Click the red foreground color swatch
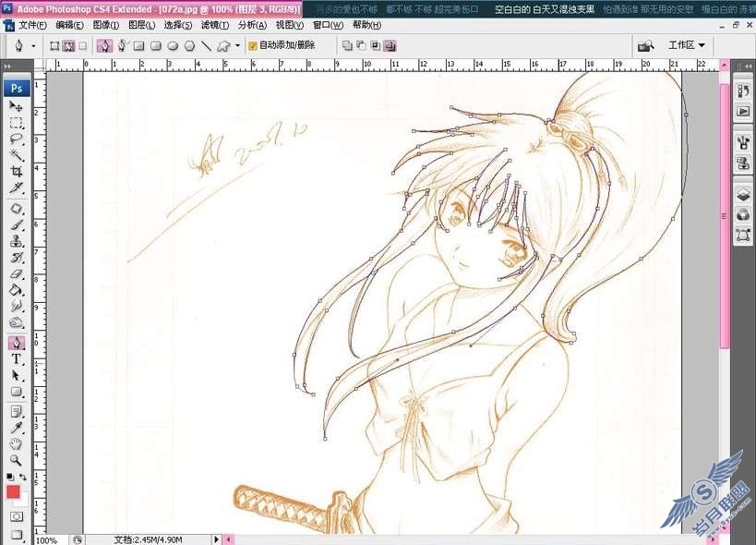Image resolution: width=756 pixels, height=545 pixels. [13, 492]
